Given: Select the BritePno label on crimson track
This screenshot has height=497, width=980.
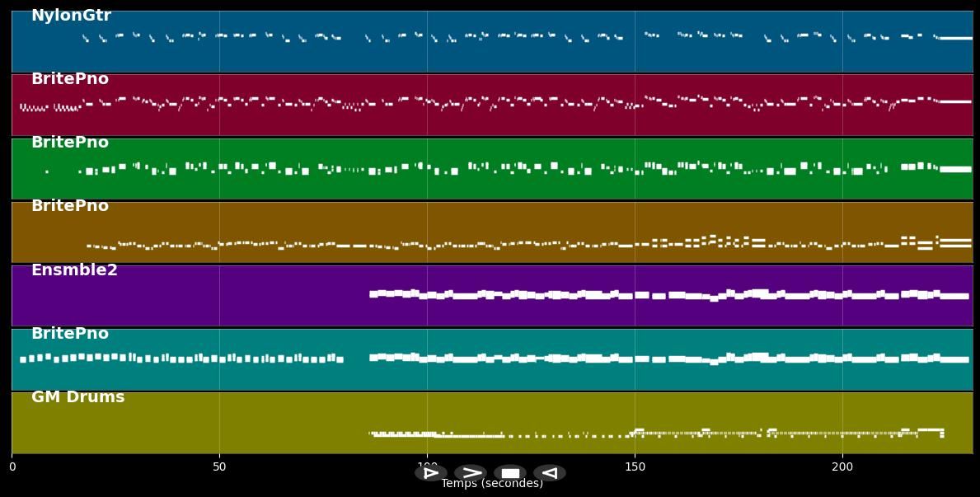Looking at the screenshot, I should [x=70, y=79].
